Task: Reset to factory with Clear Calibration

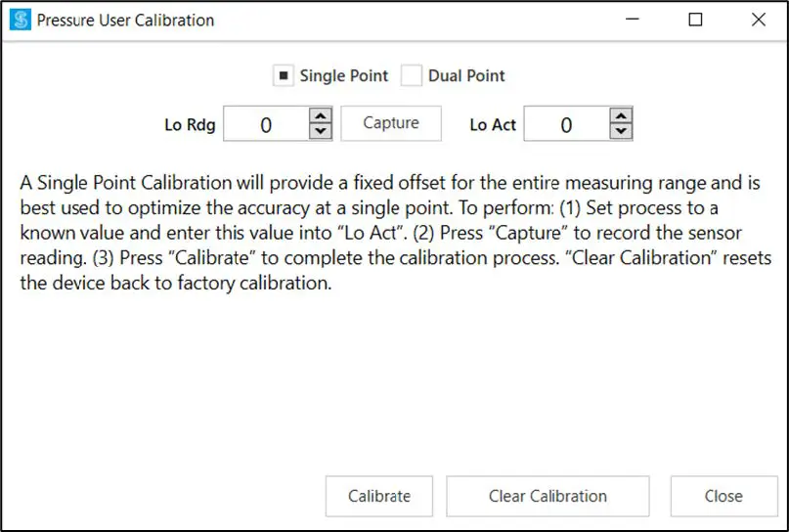Action: (x=548, y=496)
